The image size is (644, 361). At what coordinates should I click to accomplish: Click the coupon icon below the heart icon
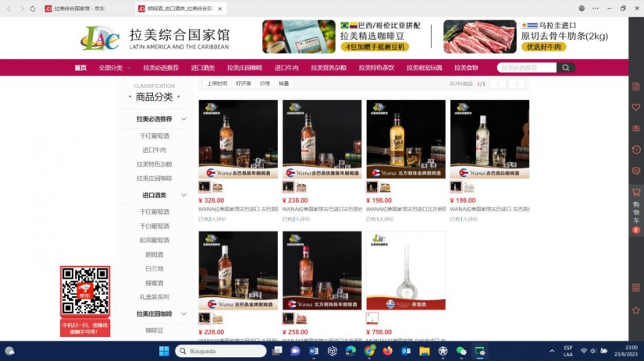pos(635,129)
